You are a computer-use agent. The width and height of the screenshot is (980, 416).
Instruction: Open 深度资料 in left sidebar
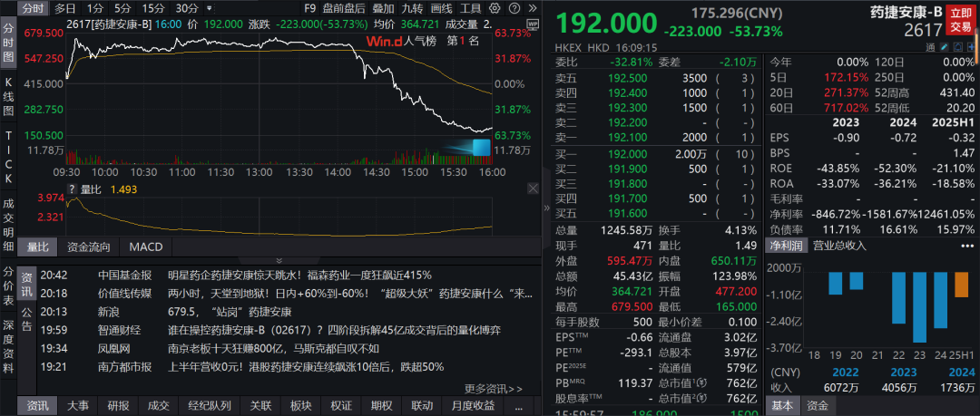coord(9,346)
